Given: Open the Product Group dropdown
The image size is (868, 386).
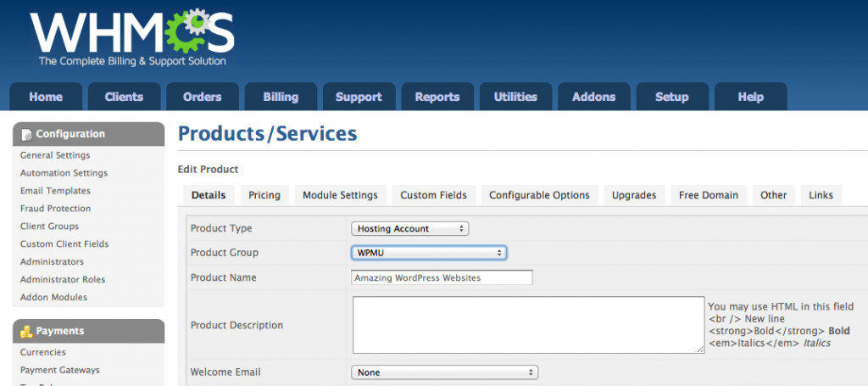Looking at the screenshot, I should (429, 253).
